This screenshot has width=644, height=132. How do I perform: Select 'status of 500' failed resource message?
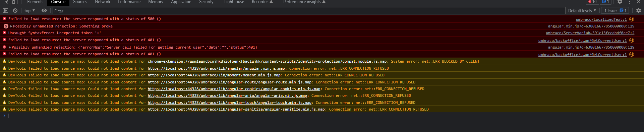point(84,19)
